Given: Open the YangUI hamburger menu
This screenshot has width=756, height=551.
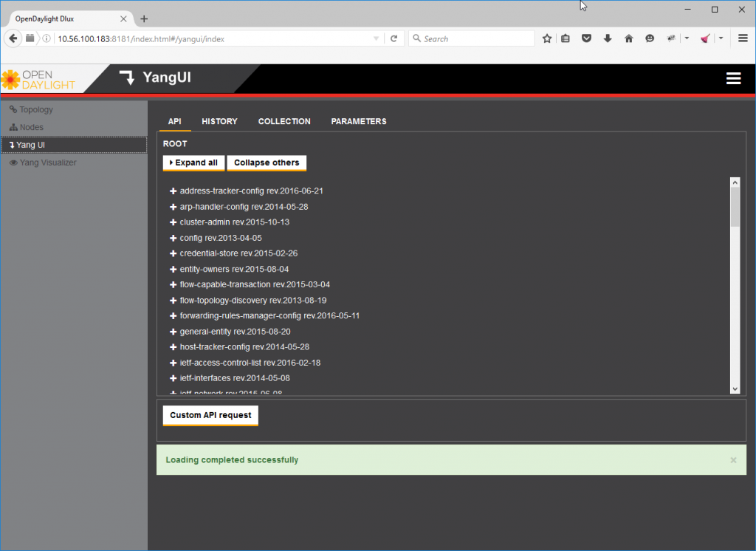Looking at the screenshot, I should 733,78.
